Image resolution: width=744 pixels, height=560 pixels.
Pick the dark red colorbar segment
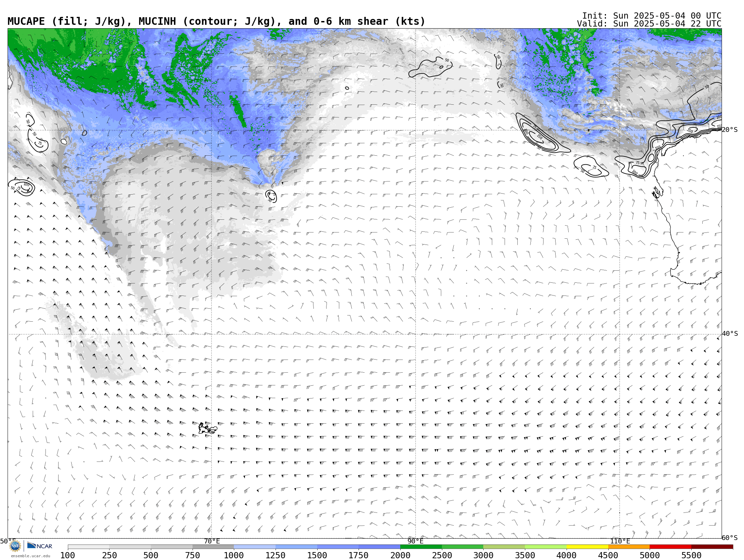click(x=712, y=547)
